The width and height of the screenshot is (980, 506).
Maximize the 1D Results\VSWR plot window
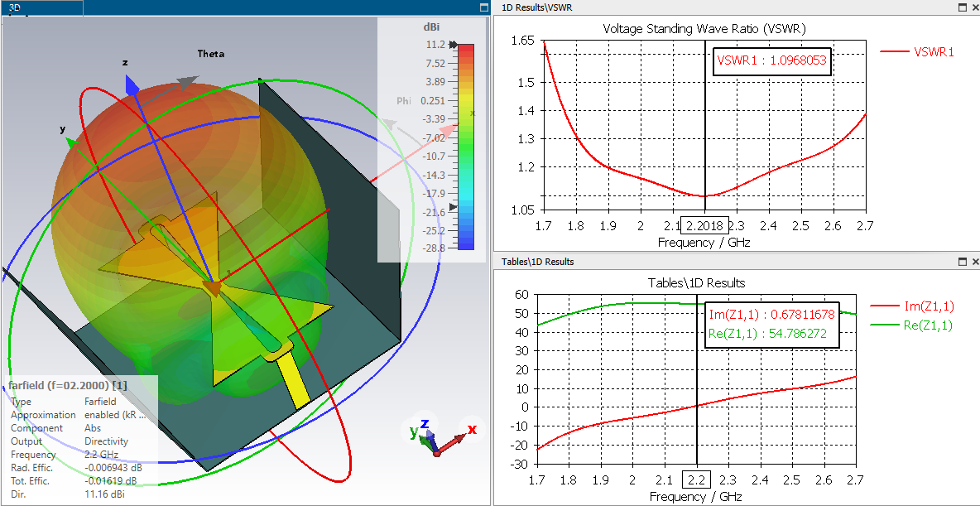pyautogui.click(x=963, y=7)
